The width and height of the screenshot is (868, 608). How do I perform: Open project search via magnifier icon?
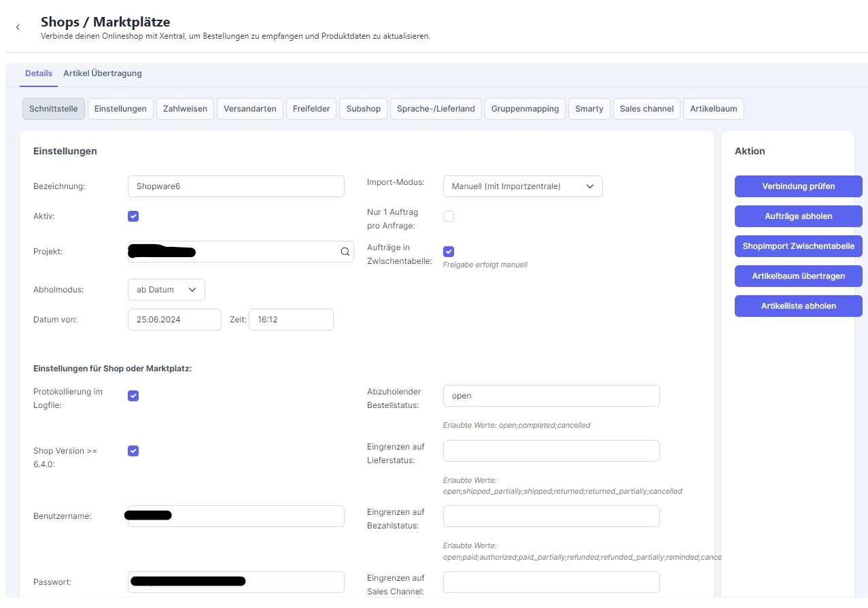pos(345,252)
